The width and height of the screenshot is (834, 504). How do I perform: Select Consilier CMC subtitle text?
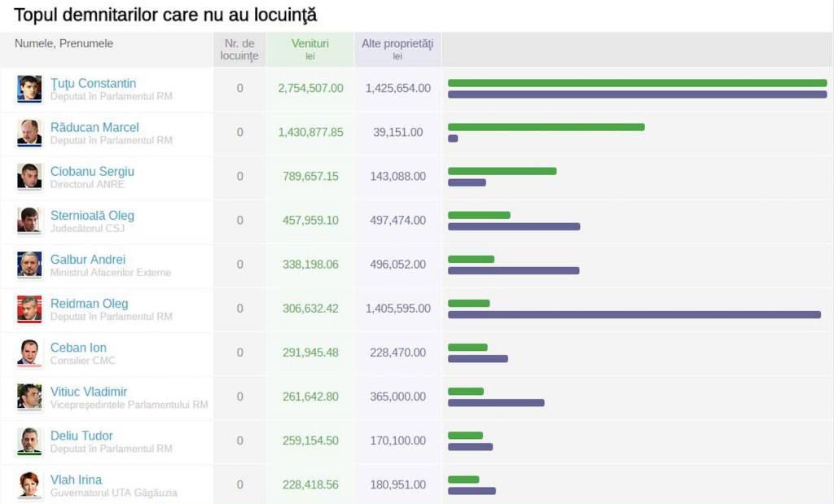pos(82,361)
